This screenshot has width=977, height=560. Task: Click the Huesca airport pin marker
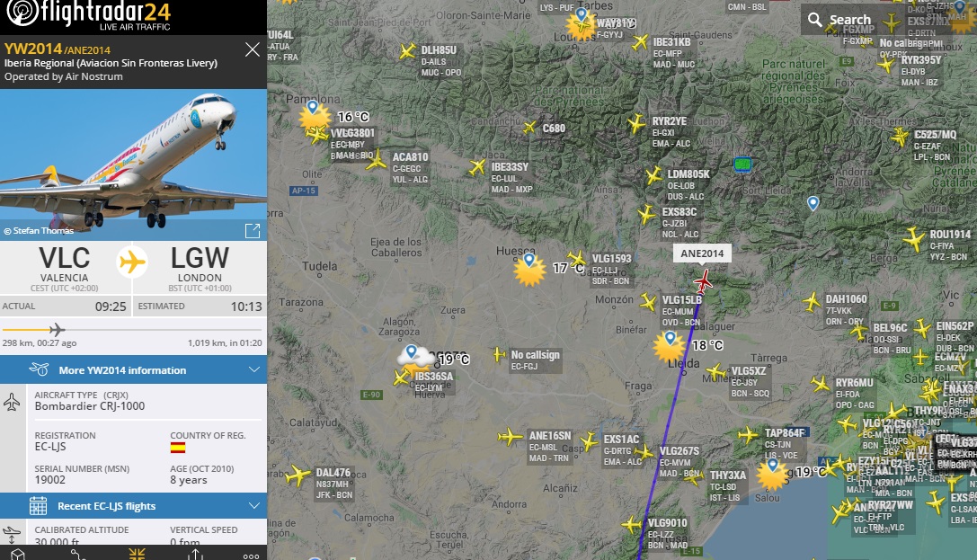pyautogui.click(x=529, y=260)
